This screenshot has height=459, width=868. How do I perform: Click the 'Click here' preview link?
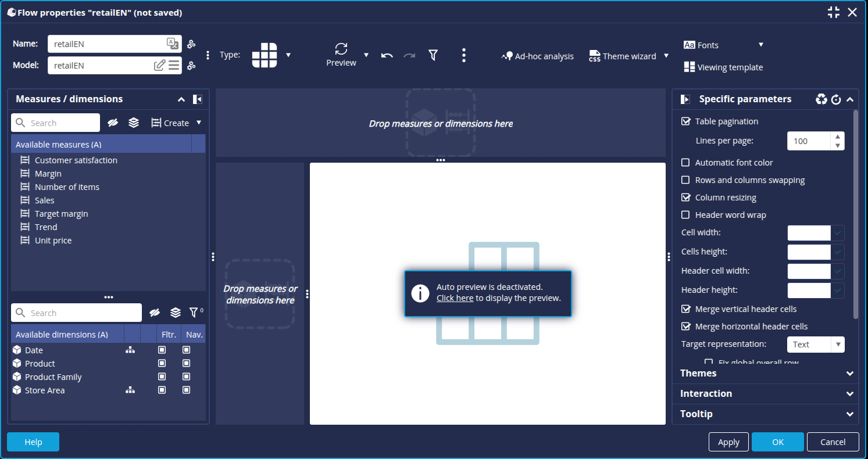(455, 298)
